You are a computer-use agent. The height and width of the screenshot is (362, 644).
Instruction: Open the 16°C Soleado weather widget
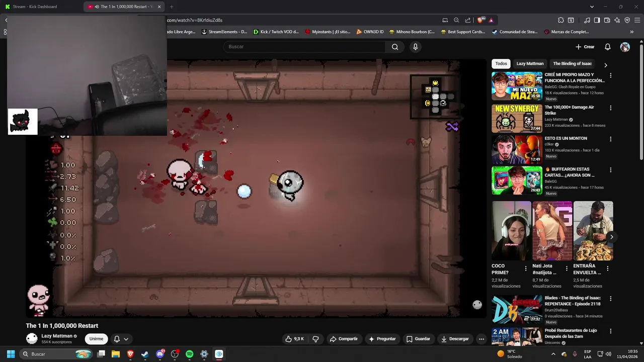[511, 354]
